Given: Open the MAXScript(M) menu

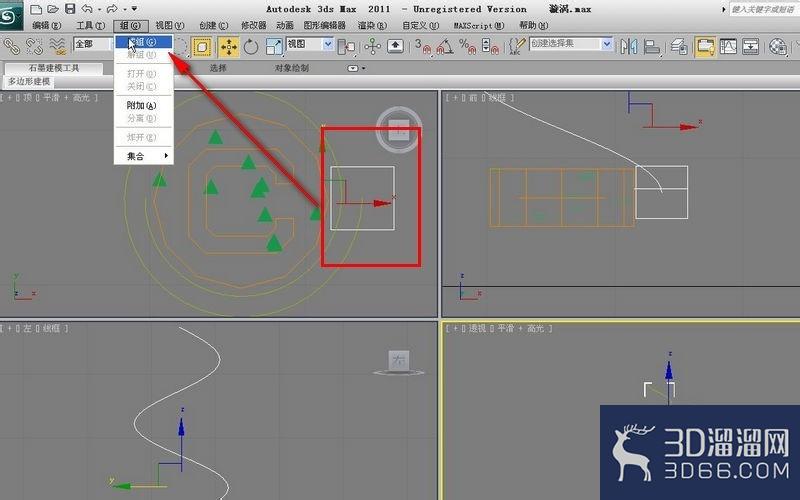Looking at the screenshot, I should 479,26.
